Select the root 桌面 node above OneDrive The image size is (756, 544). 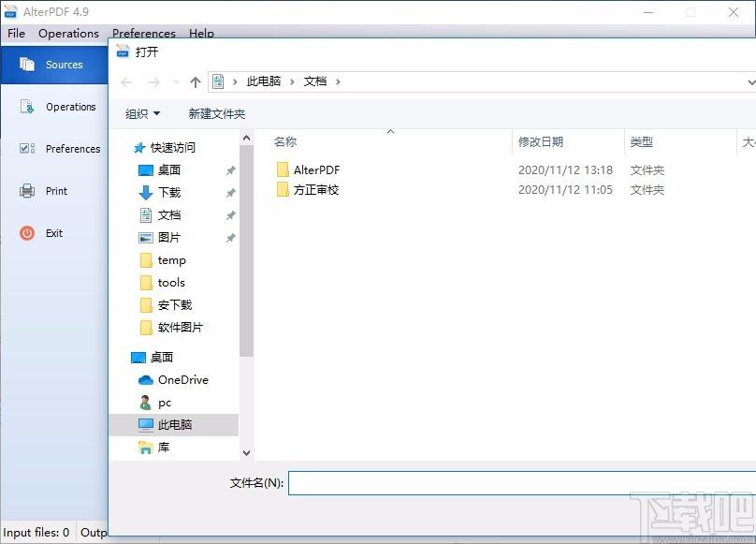tap(162, 357)
